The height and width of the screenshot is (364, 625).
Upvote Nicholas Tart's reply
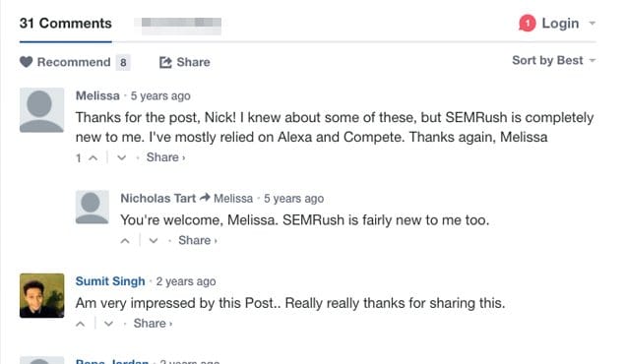click(x=125, y=241)
